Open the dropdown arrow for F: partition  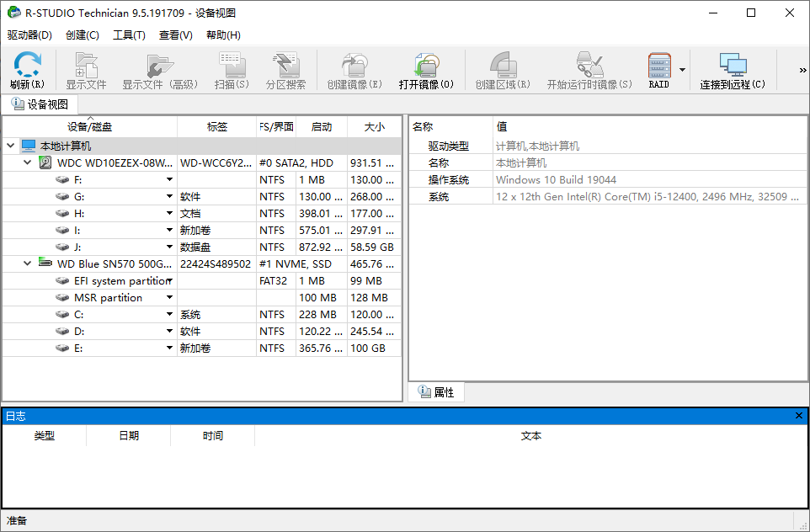[169, 180]
